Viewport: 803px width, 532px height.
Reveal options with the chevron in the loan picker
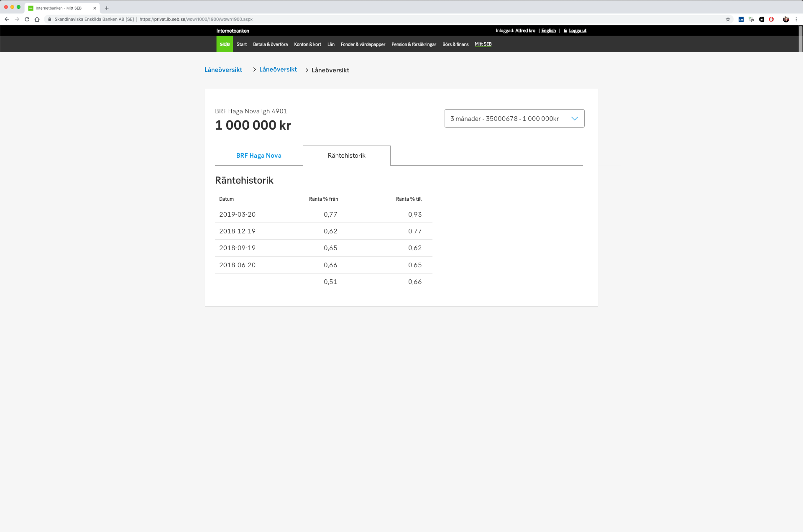click(575, 118)
